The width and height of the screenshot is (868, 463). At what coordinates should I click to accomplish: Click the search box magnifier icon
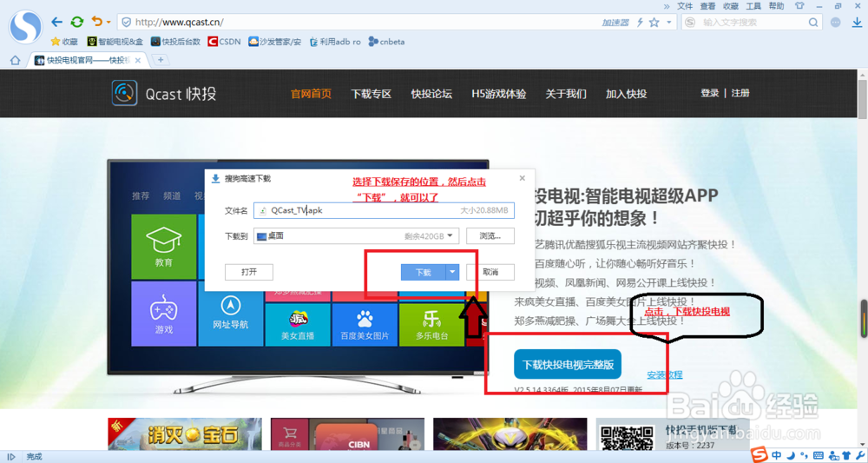tap(812, 23)
